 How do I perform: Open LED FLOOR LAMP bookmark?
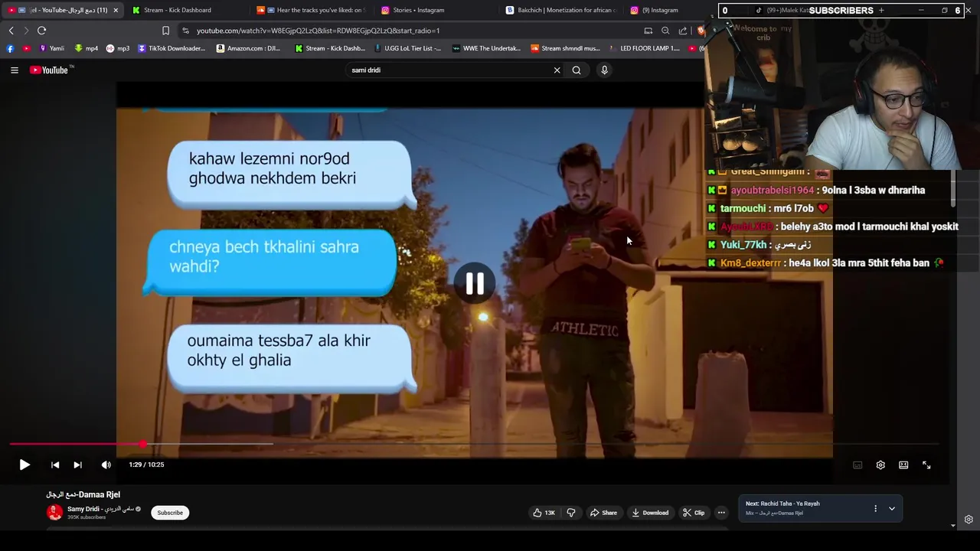(x=644, y=48)
